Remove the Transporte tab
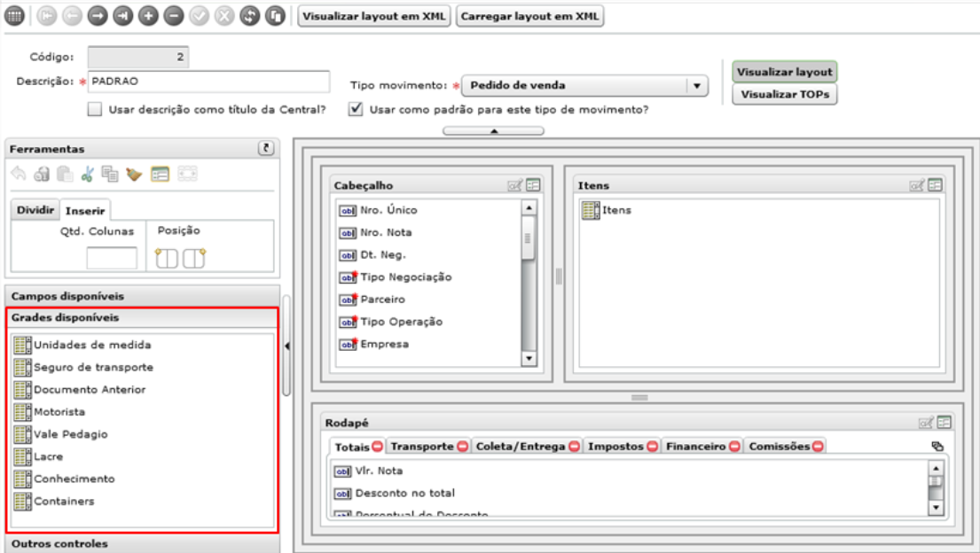The width and height of the screenshot is (980, 553). pyautogui.click(x=462, y=446)
